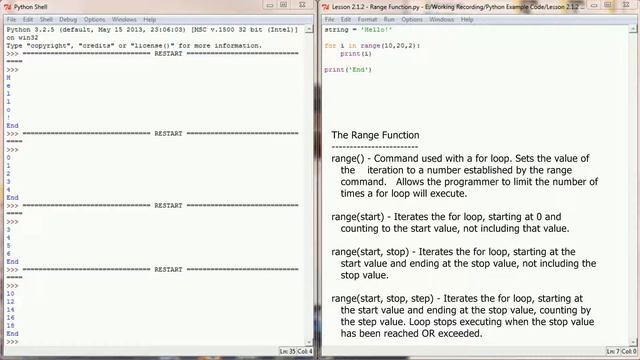Click editor window scrollbar up arrow

[633, 29]
